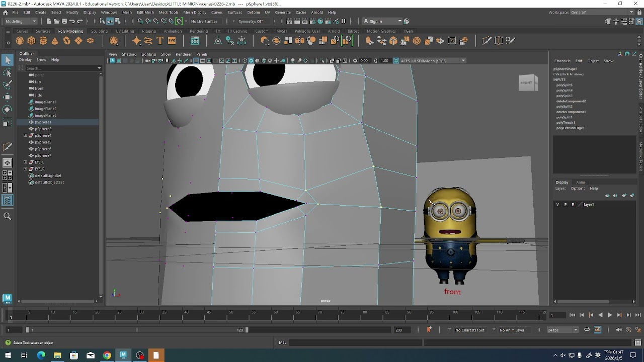This screenshot has width=644, height=362.
Task: Click the time range slider bar
Action: pos(136,330)
